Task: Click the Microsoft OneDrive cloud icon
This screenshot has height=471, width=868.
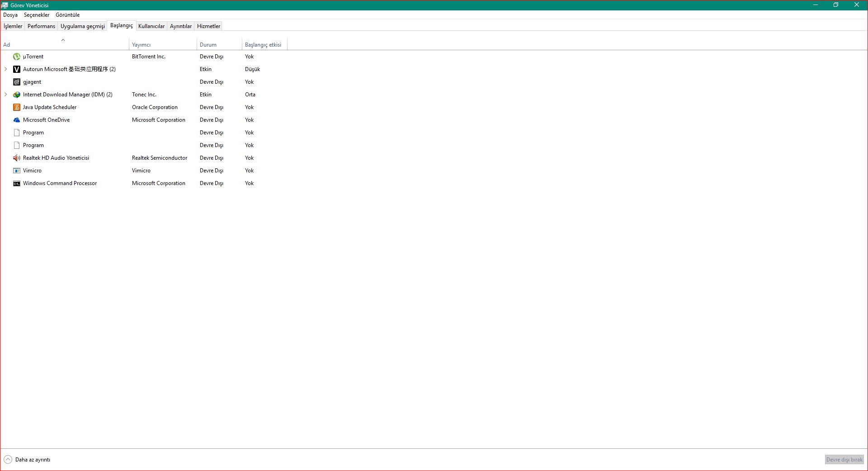Action: (17, 120)
